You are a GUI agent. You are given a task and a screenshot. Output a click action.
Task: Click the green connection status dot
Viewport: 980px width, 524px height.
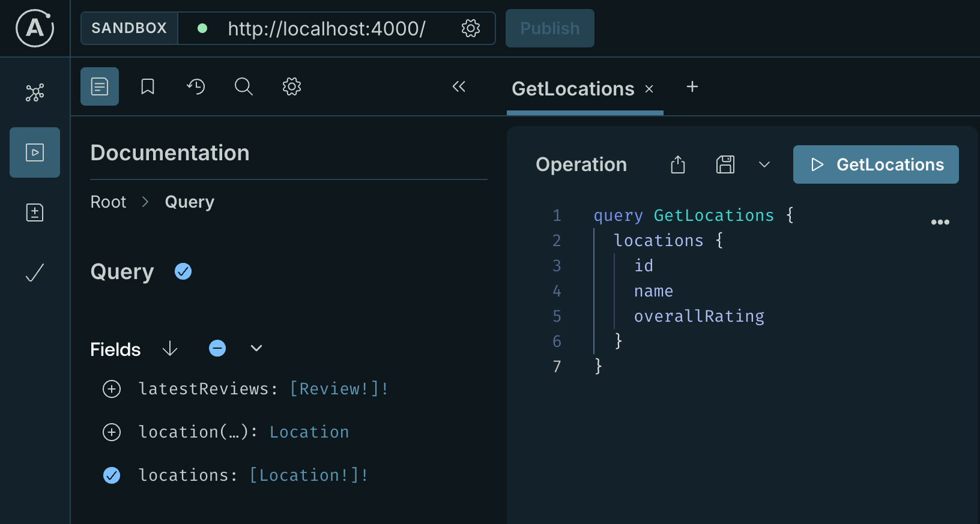pos(202,28)
